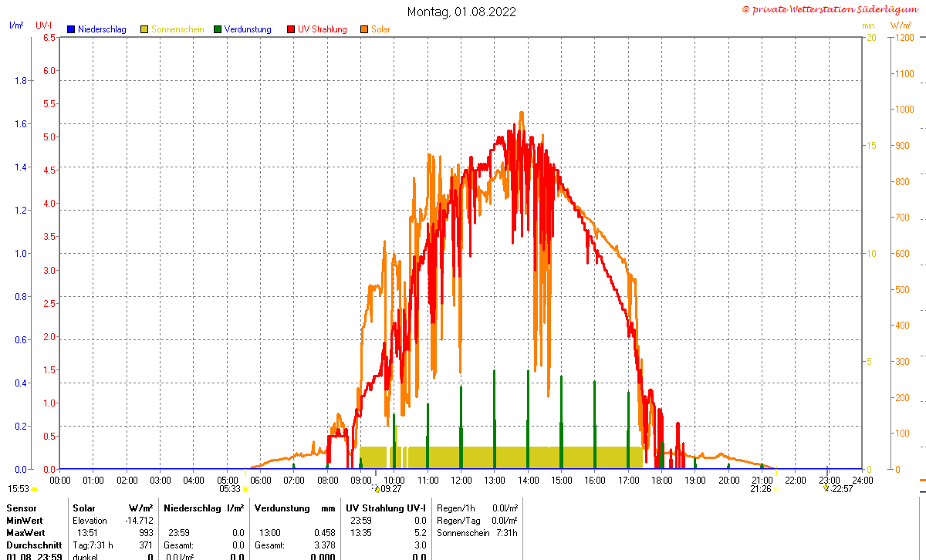
Task: Click the W/m² axis unit label top right
Action: tap(901, 25)
